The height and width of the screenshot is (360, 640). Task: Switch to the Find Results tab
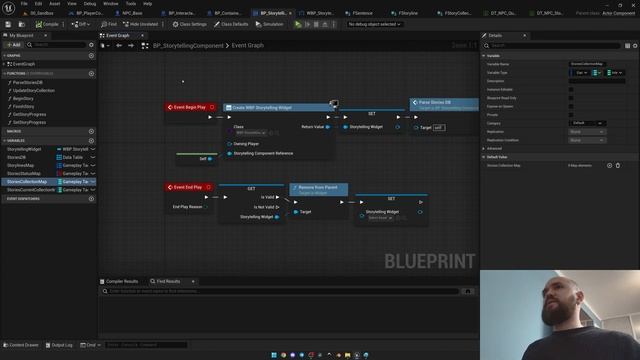tap(168, 282)
